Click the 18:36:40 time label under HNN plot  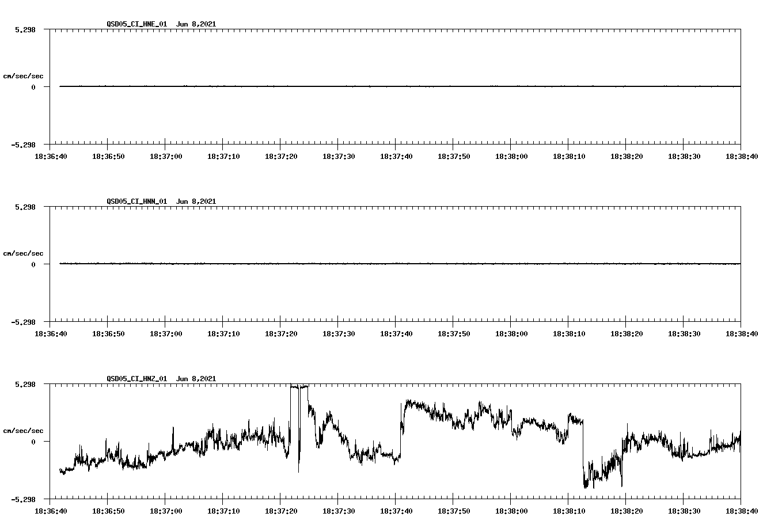(51, 333)
